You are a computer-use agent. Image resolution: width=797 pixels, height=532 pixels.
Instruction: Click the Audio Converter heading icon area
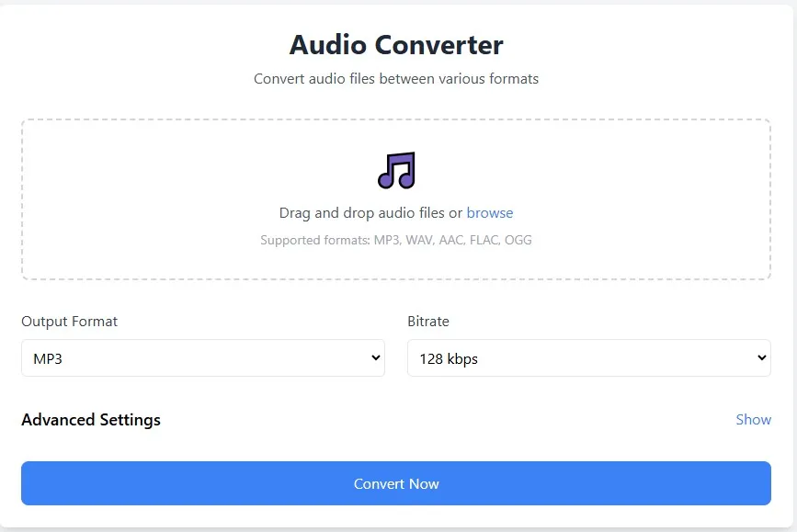[395, 171]
